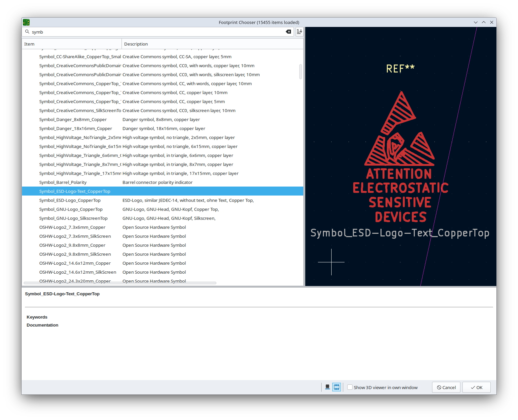Click the bold footprint name in details panel

click(x=62, y=294)
